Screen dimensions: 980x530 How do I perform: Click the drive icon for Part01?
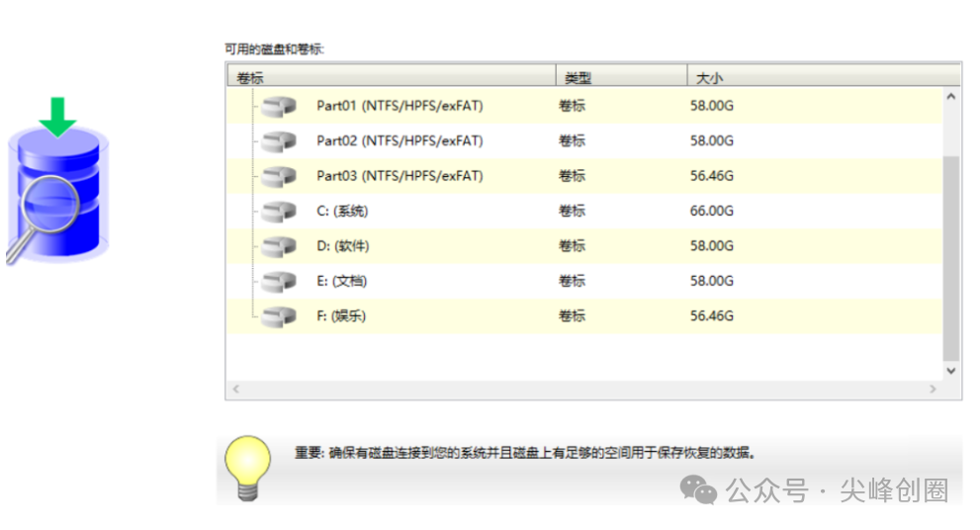(279, 106)
